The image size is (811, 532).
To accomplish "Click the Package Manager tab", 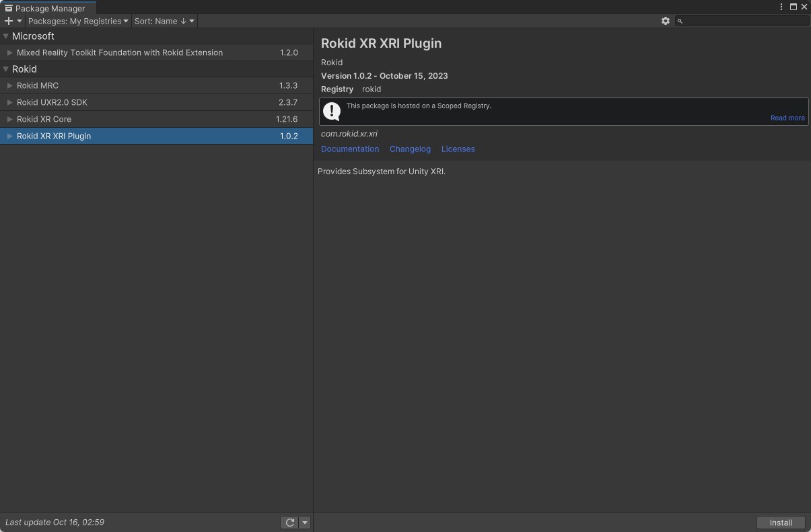I will coord(48,8).
